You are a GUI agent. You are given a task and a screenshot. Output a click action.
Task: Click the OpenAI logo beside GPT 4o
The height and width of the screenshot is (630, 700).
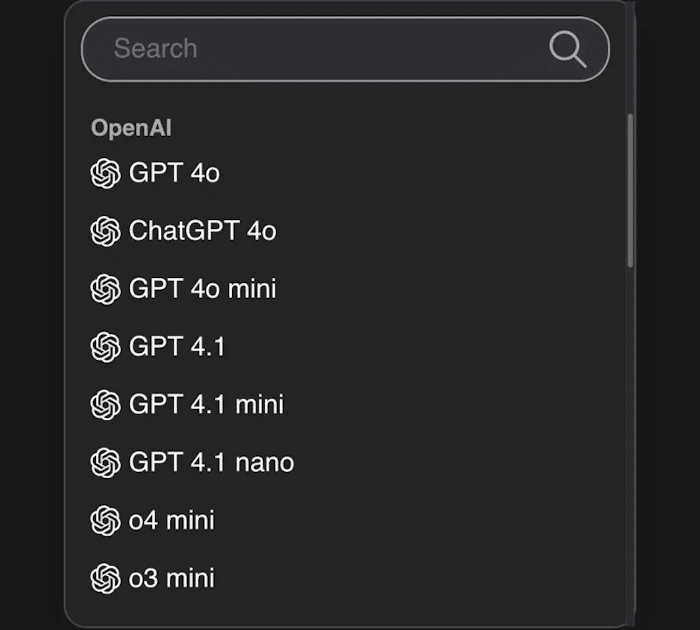105,173
